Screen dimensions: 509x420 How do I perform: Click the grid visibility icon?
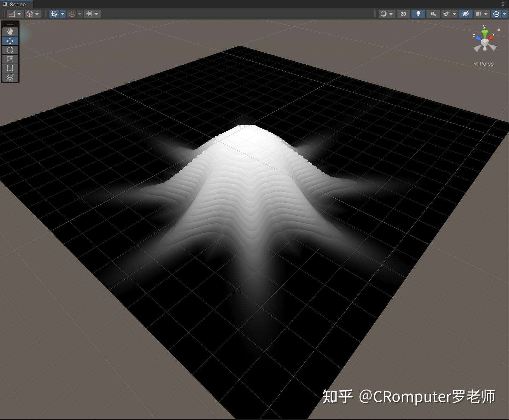pyautogui.click(x=54, y=14)
